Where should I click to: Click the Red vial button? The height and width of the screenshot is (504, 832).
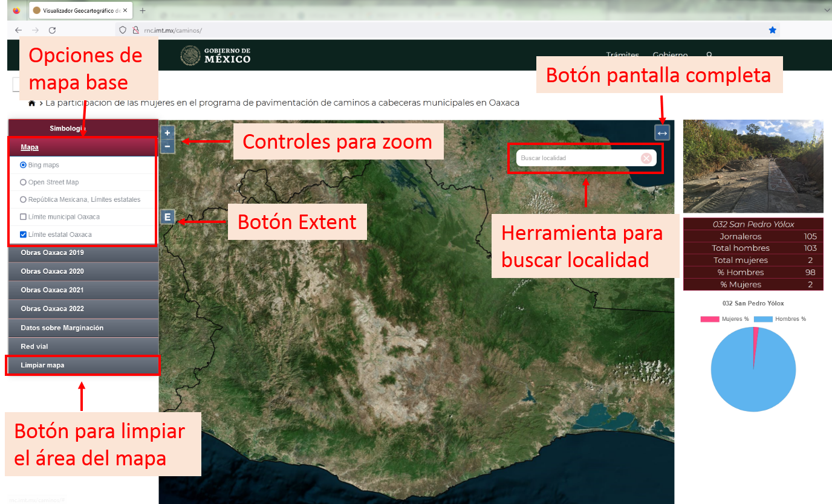pos(83,346)
